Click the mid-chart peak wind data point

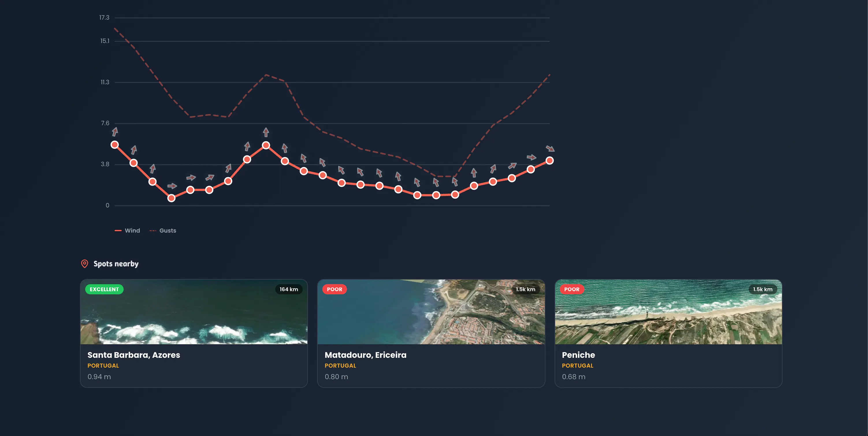[x=266, y=145]
